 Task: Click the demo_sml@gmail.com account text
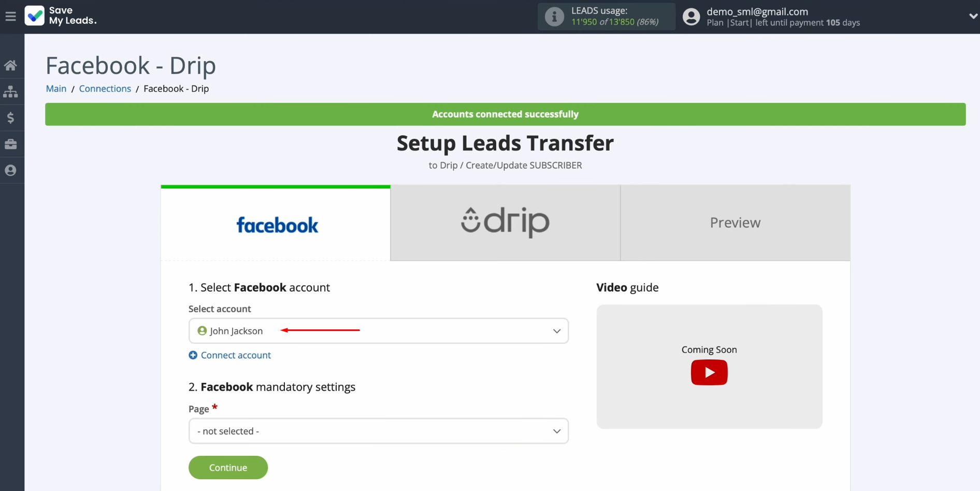[757, 11]
